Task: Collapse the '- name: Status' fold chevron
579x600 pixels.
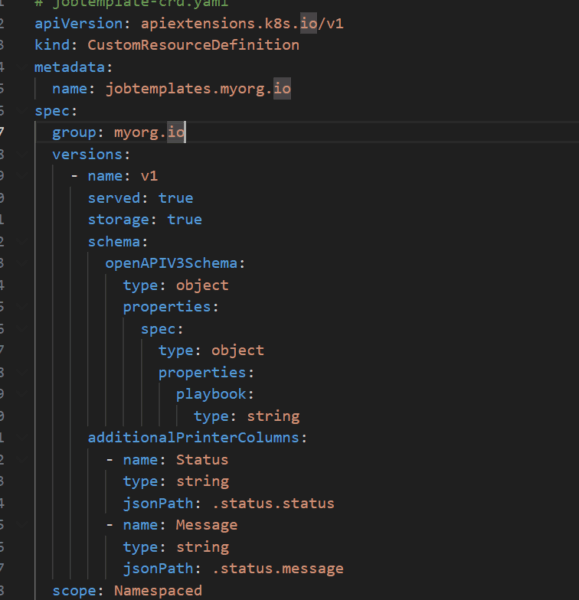Action: [21, 460]
